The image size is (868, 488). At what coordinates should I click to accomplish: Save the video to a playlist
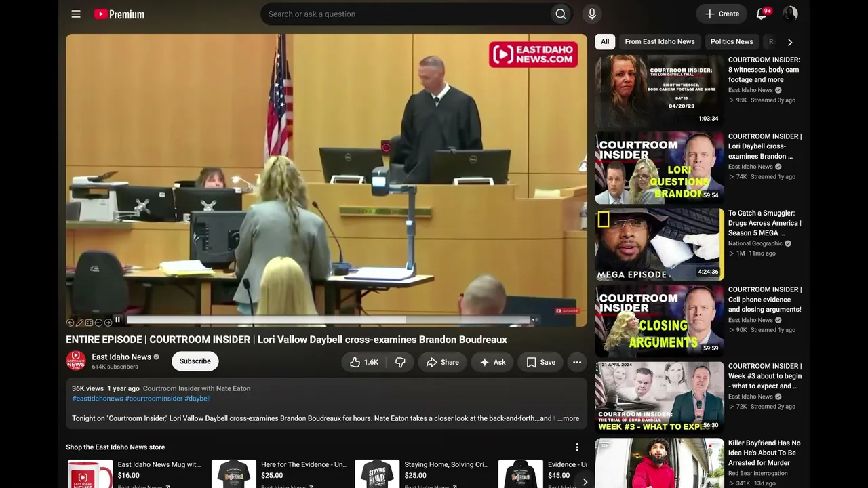coord(541,362)
